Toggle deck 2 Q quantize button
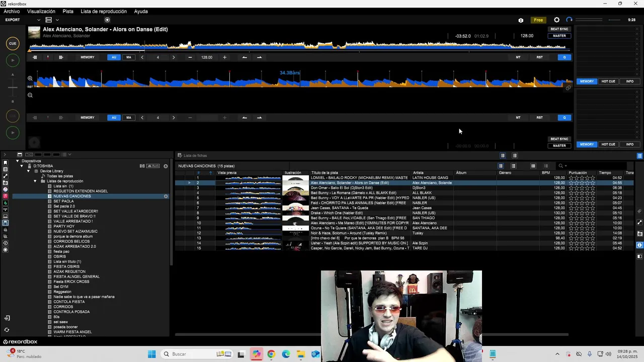The width and height of the screenshot is (644, 362). (565, 118)
